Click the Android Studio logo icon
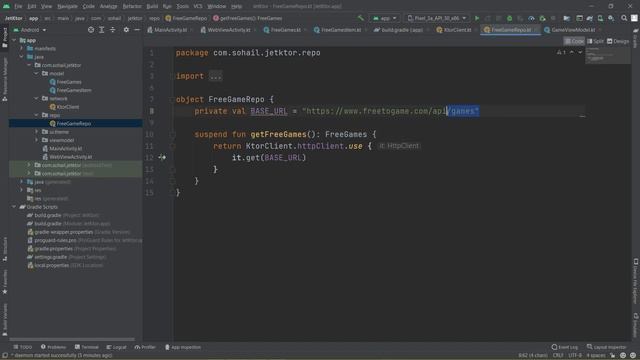The height and width of the screenshot is (360, 640). pos(7,6)
